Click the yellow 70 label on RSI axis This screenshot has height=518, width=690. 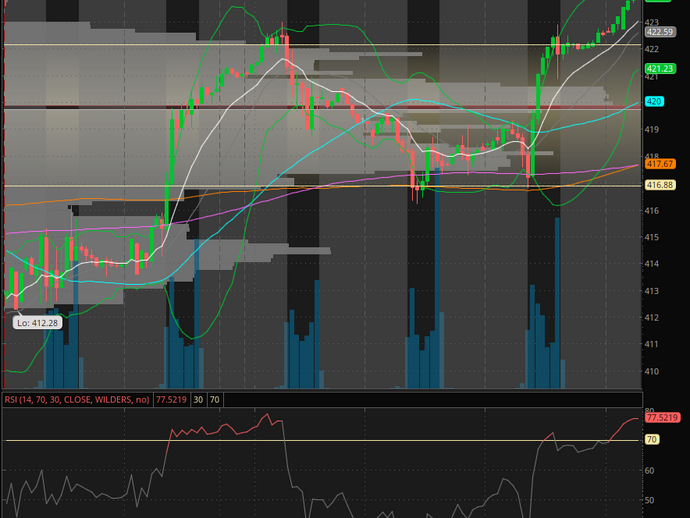click(652, 439)
